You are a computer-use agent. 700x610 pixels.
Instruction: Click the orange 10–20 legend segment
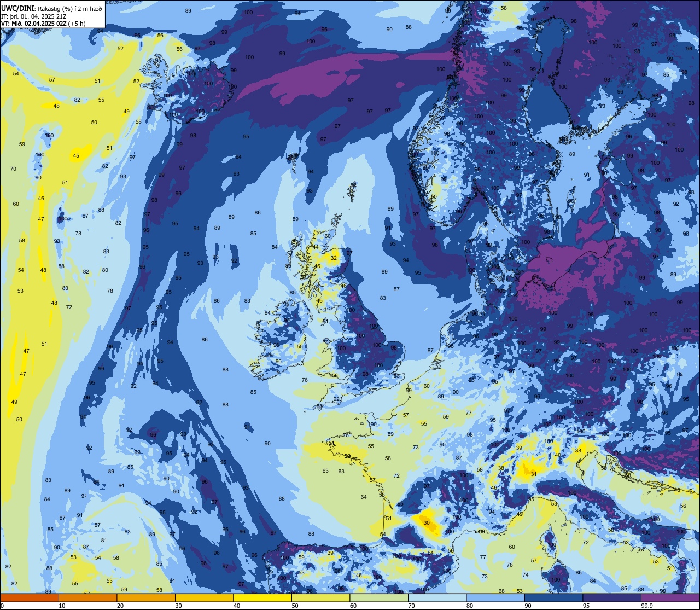87,597
